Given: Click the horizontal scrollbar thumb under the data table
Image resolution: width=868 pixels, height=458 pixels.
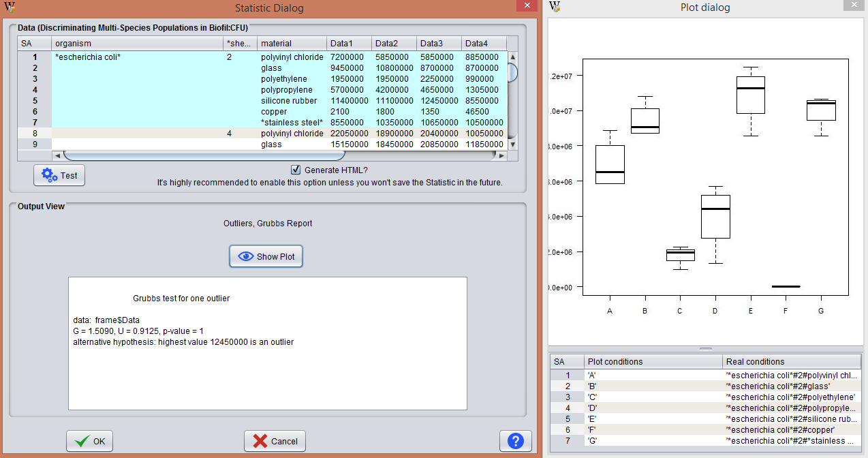Looking at the screenshot, I should [204, 155].
